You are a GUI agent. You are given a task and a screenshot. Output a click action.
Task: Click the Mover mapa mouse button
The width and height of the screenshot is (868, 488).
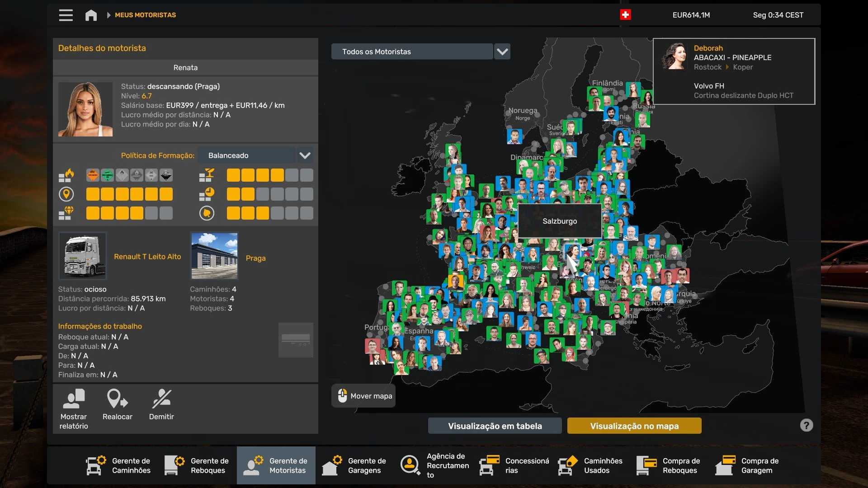point(363,396)
